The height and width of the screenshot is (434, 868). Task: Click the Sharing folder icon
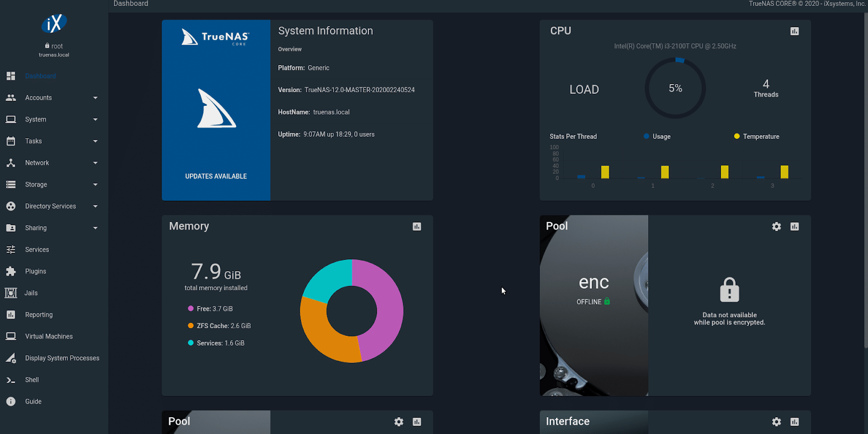(11, 228)
